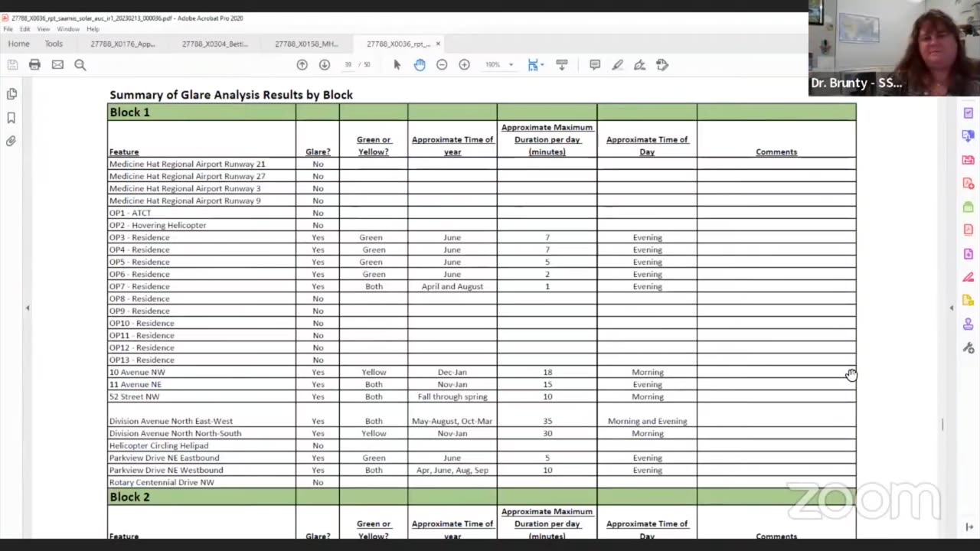Zoom in using the plus icon
This screenshot has width=980, height=551.
tap(464, 65)
